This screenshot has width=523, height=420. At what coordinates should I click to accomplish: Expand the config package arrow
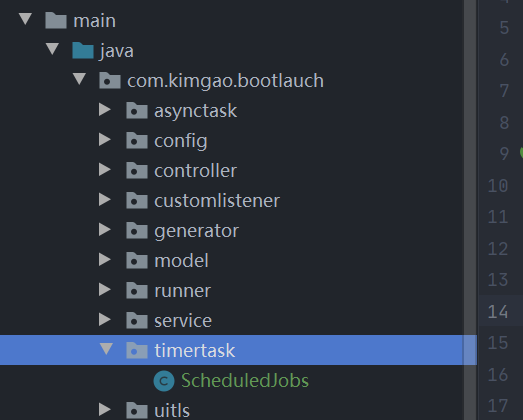click(x=105, y=140)
